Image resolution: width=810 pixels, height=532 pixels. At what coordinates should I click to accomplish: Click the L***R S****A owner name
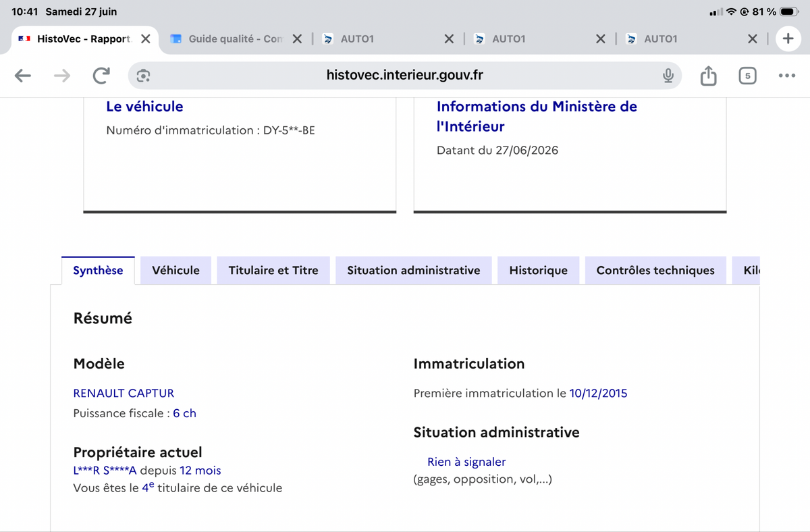(x=105, y=471)
